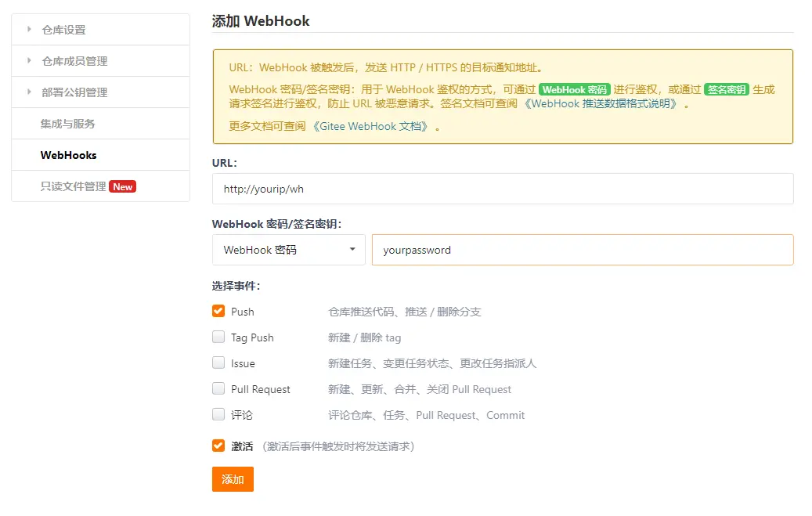Uncheck the Push event checkbox

pos(218,311)
